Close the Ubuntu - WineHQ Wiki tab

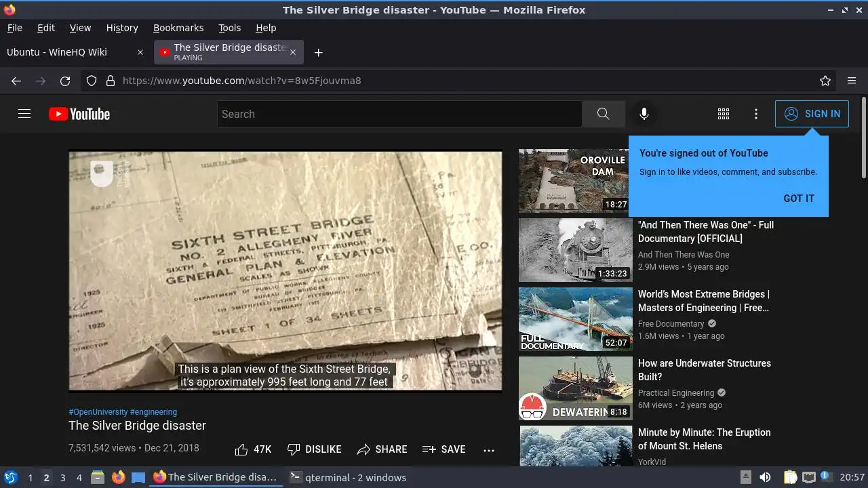(x=140, y=52)
